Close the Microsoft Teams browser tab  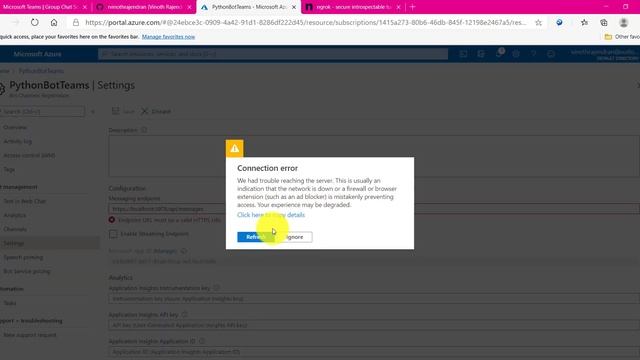[85, 7]
